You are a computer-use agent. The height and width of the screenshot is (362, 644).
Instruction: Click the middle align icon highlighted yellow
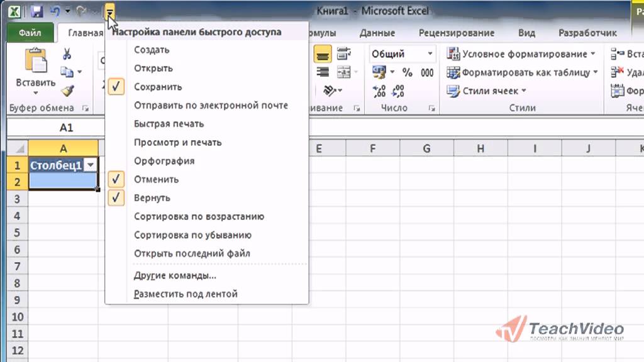click(323, 54)
